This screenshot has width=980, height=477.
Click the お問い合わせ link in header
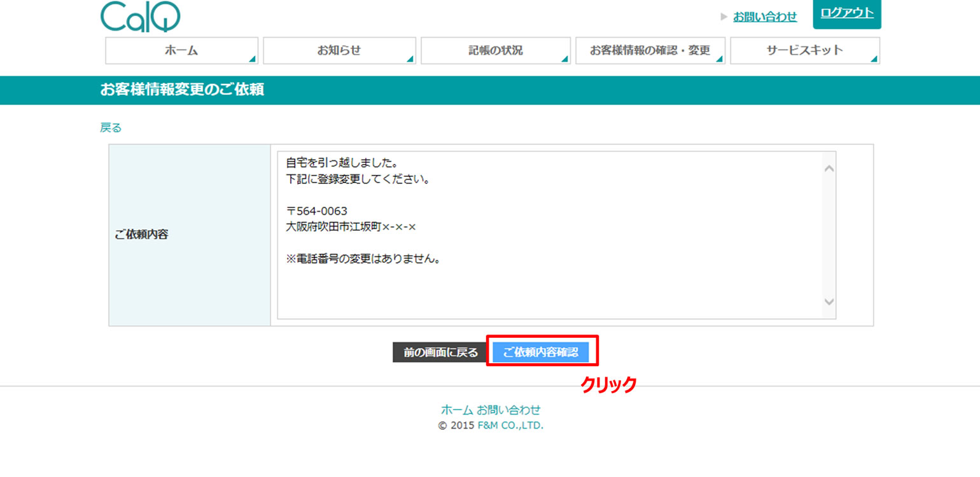(765, 17)
